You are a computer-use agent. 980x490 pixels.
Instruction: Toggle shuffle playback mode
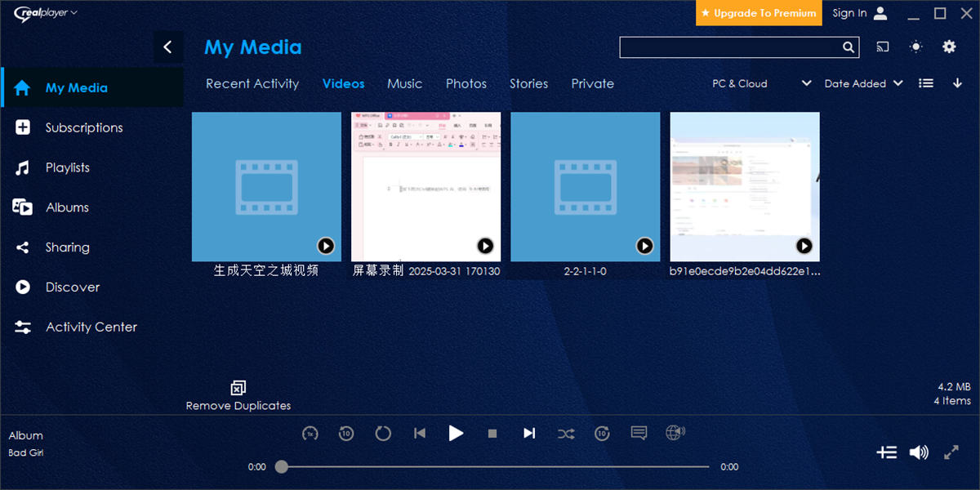tap(566, 433)
